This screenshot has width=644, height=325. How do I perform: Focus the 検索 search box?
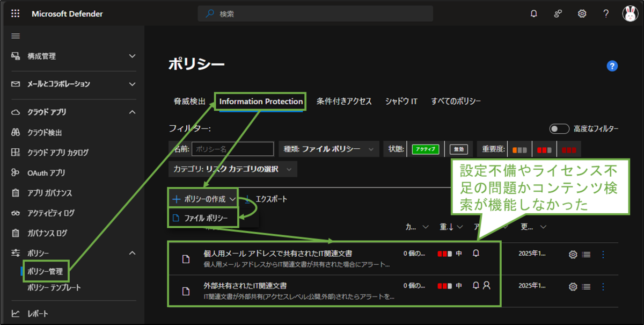[x=315, y=13]
